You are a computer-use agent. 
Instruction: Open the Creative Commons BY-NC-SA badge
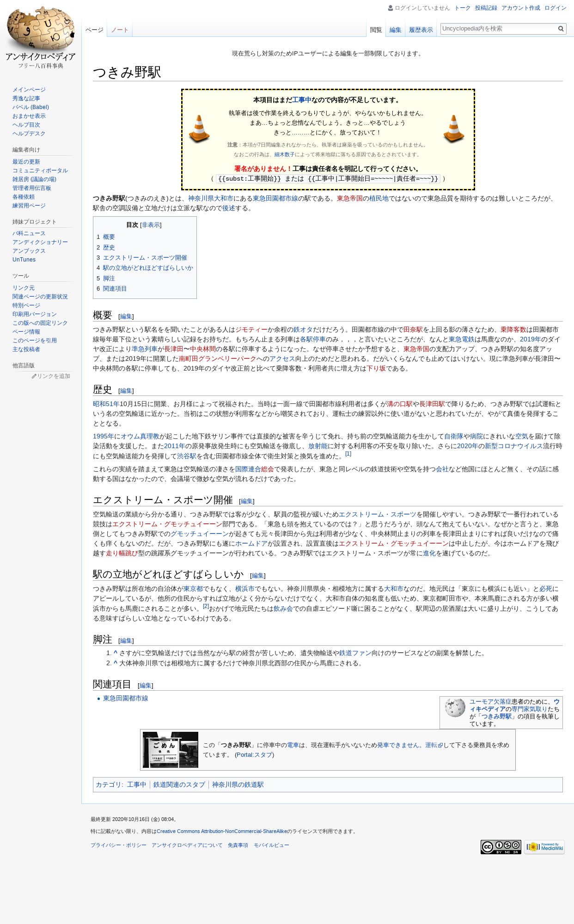501,847
